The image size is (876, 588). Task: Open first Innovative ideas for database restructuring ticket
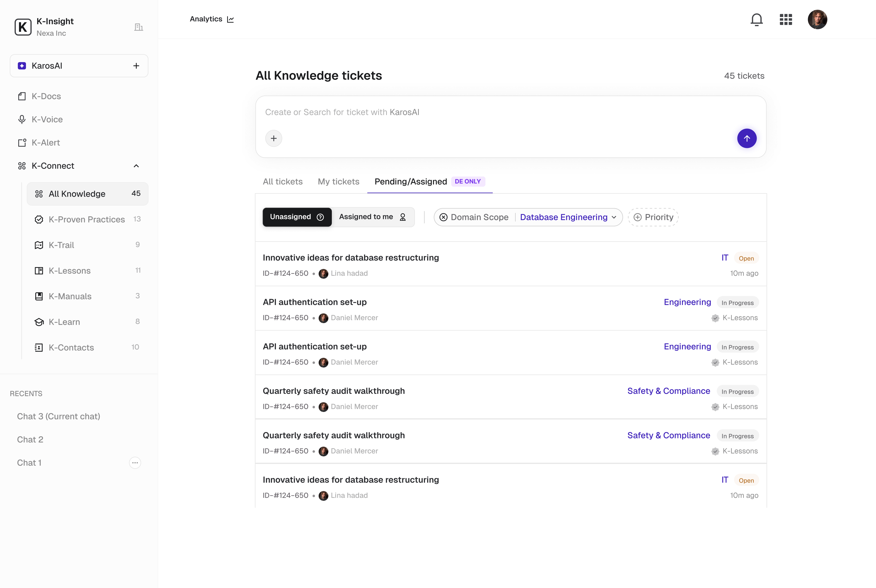pyautogui.click(x=511, y=264)
